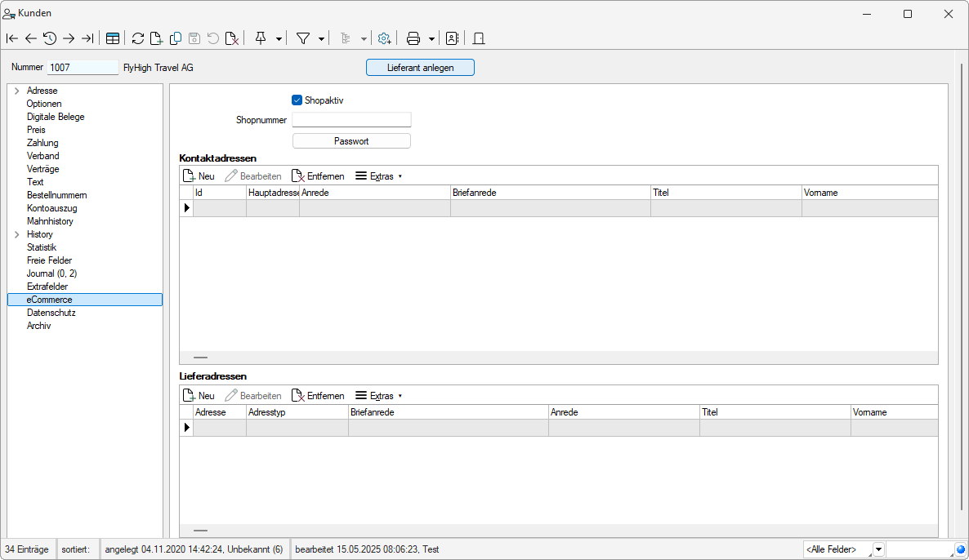Jump to the first customer record
The height and width of the screenshot is (560, 969).
click(x=11, y=38)
